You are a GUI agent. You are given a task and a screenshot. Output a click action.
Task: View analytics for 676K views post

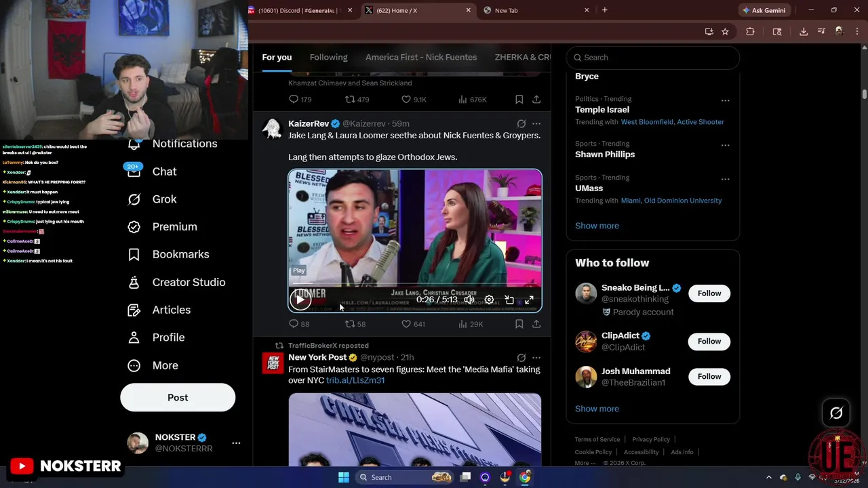click(473, 99)
